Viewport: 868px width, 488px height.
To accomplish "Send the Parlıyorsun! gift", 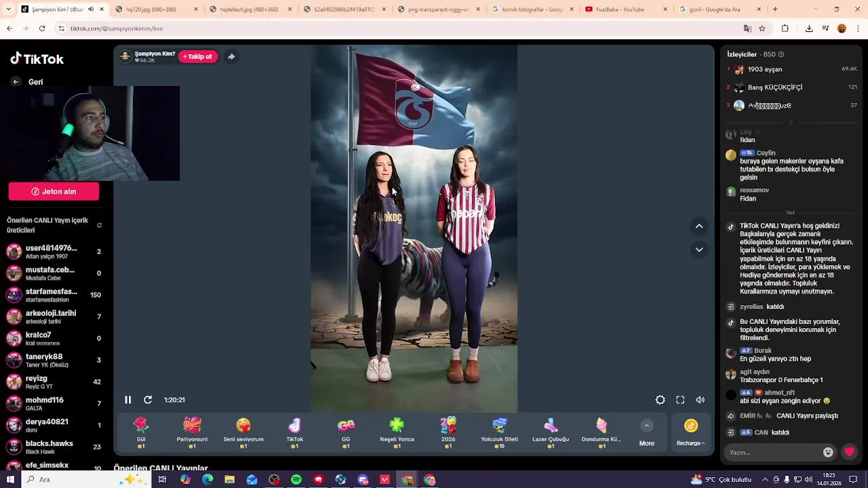I will click(x=192, y=432).
